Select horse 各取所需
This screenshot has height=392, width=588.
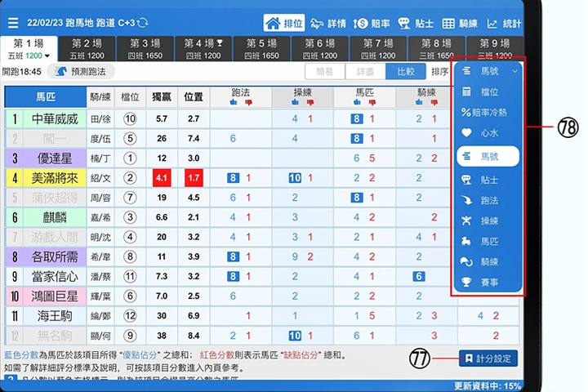click(x=55, y=256)
